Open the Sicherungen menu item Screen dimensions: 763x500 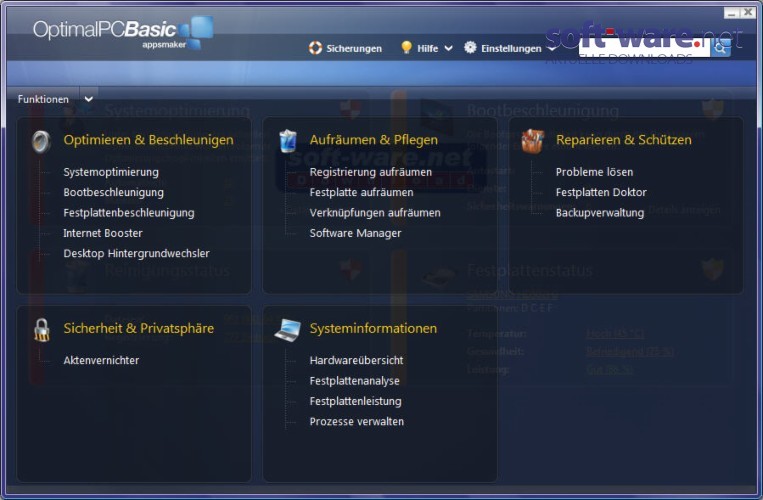[354, 49]
